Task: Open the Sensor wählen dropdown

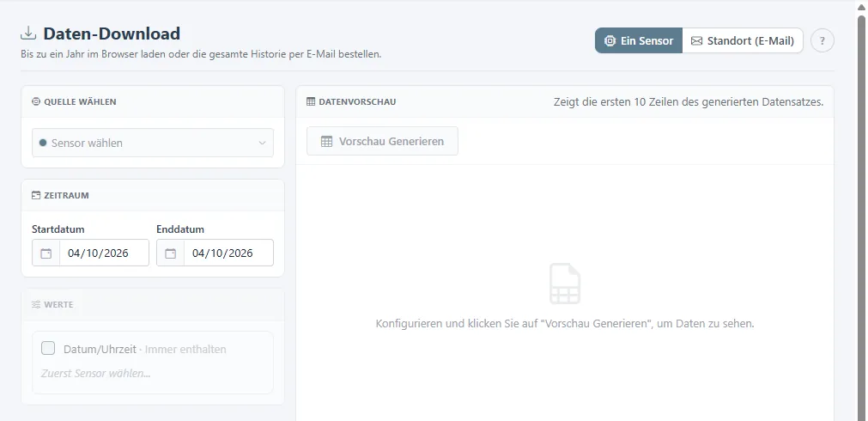Action: tap(153, 143)
